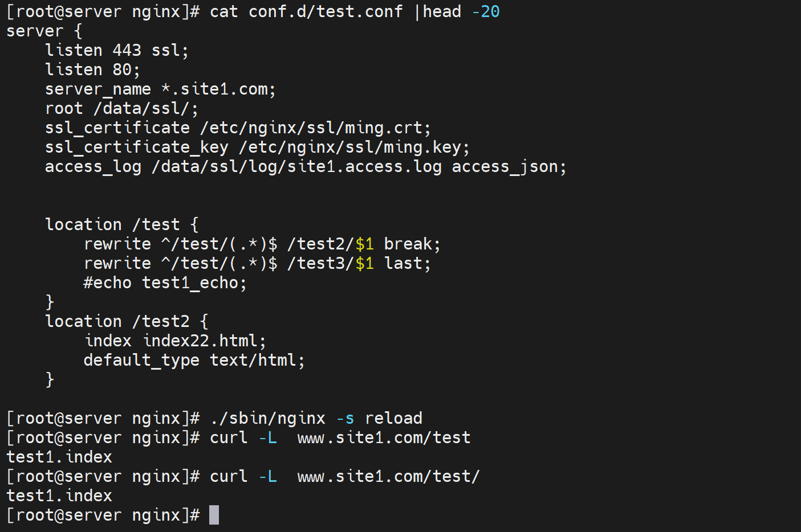Click the site1.access.log file path
Screen dimensions: 801x532
(296, 166)
